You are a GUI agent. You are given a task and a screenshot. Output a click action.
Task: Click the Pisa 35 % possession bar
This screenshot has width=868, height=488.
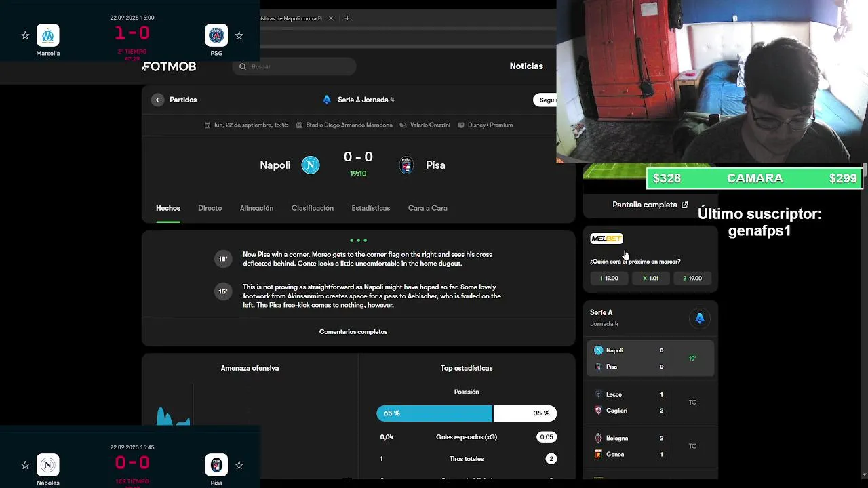[526, 413]
